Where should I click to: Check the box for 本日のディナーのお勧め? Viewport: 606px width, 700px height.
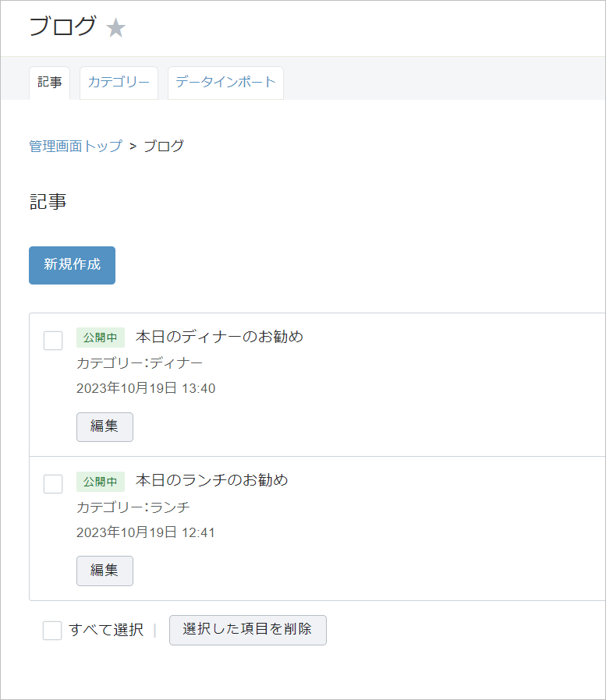point(53,341)
